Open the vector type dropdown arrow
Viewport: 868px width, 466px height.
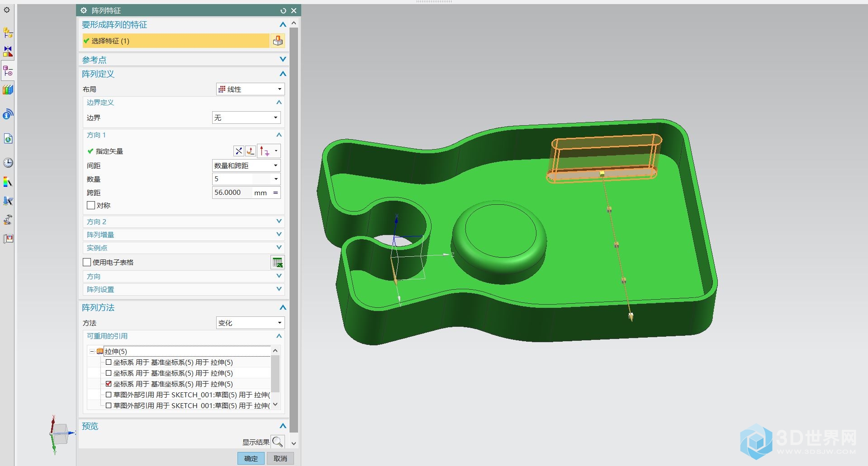pos(276,151)
